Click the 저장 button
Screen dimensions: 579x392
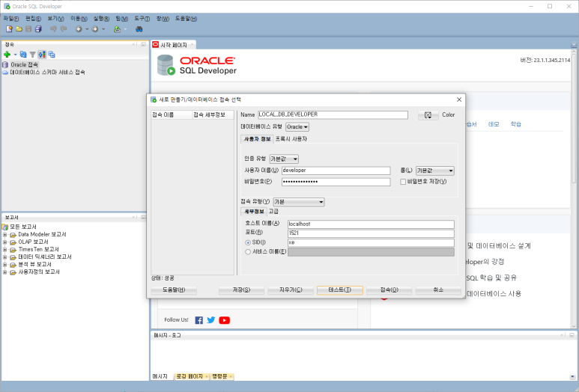pos(241,290)
